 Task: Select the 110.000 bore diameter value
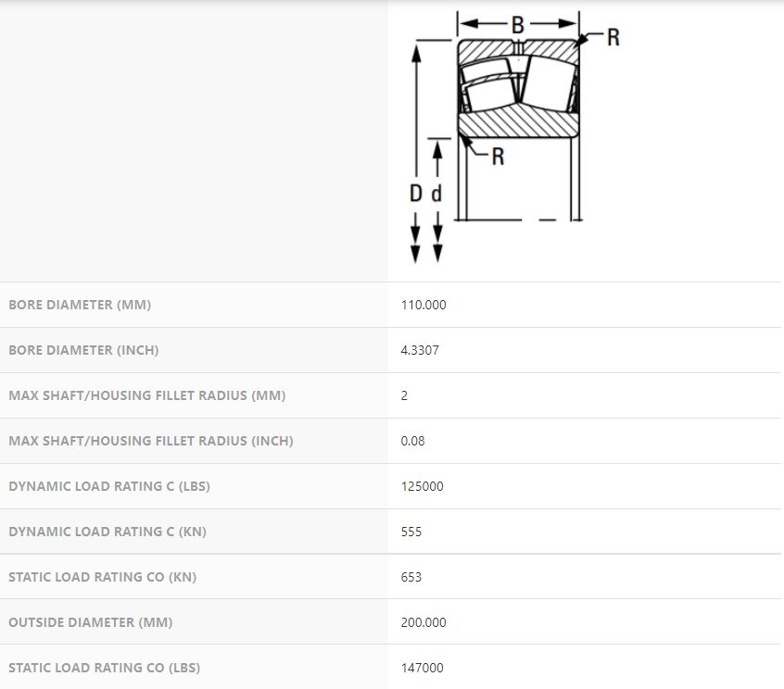coord(424,305)
